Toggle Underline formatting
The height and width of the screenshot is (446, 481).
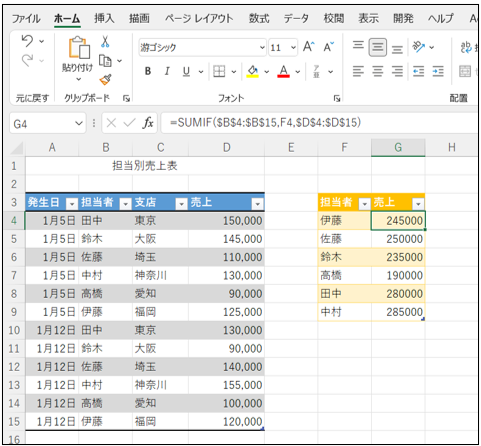click(x=186, y=71)
